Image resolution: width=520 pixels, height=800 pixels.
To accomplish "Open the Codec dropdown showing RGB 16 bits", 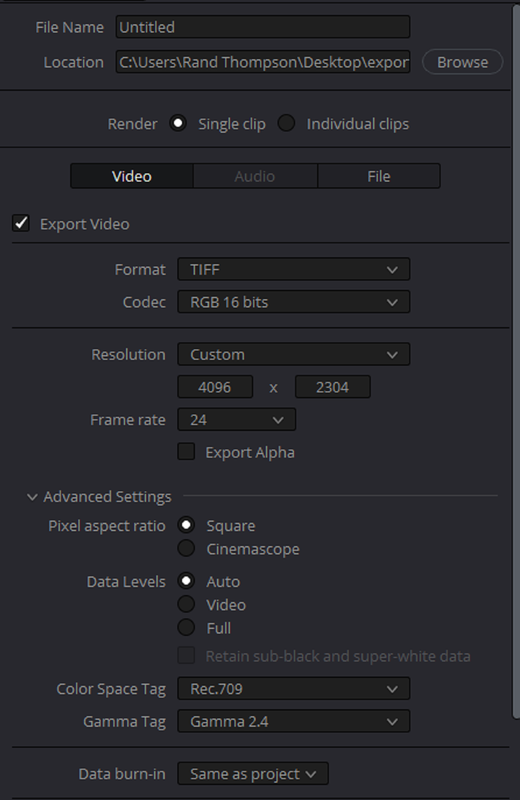I will click(293, 302).
